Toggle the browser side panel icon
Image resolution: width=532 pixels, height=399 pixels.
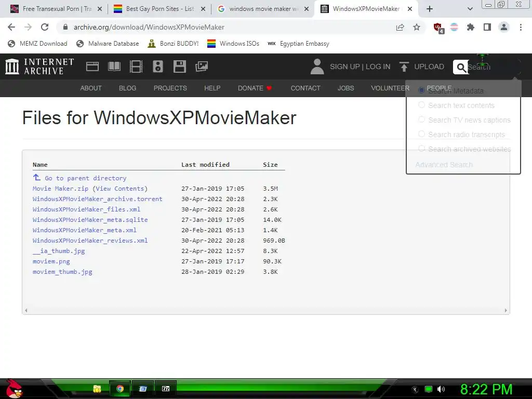(x=487, y=27)
